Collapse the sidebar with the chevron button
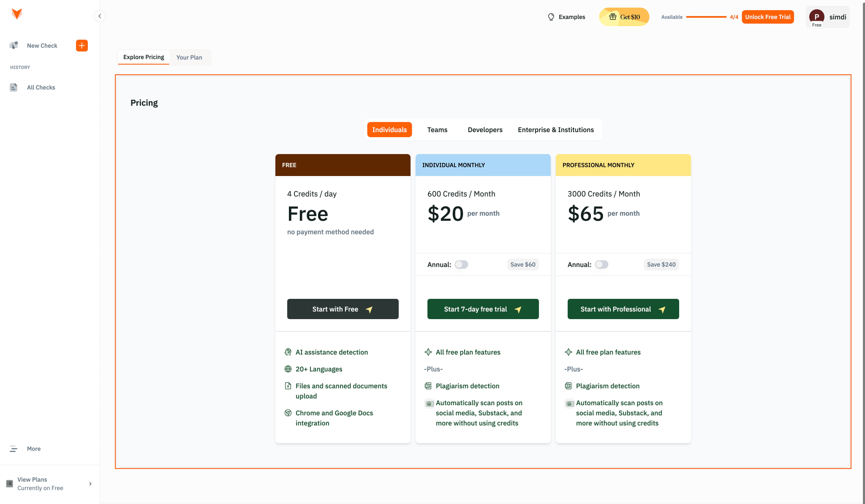 (100, 16)
